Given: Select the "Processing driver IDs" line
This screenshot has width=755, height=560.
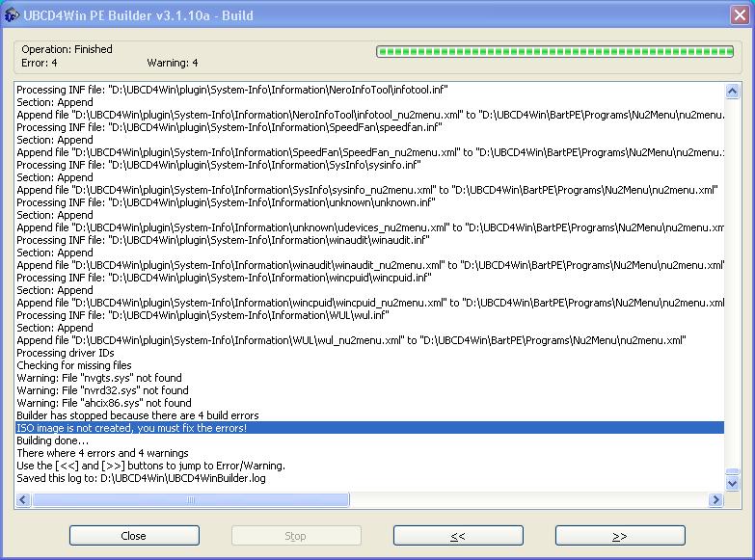Looking at the screenshot, I should coord(370,353).
